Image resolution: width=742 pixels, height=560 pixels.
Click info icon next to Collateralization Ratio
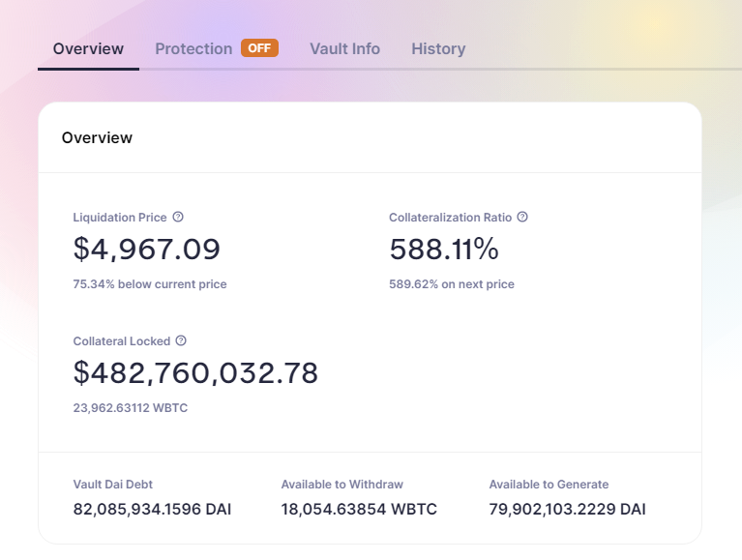(522, 218)
